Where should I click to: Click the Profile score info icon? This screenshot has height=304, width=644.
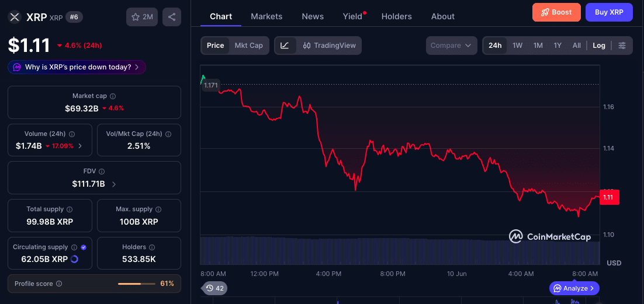(x=59, y=284)
